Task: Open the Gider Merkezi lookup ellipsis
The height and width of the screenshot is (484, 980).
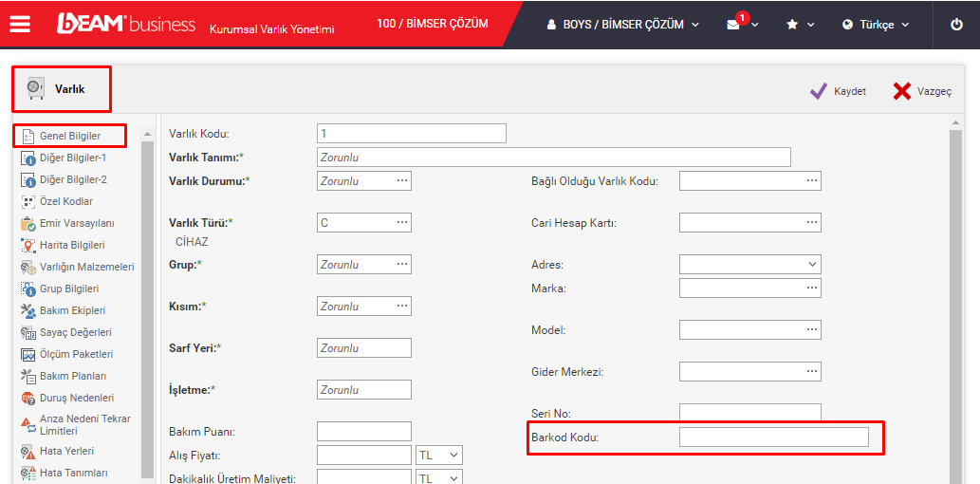Action: [811, 371]
